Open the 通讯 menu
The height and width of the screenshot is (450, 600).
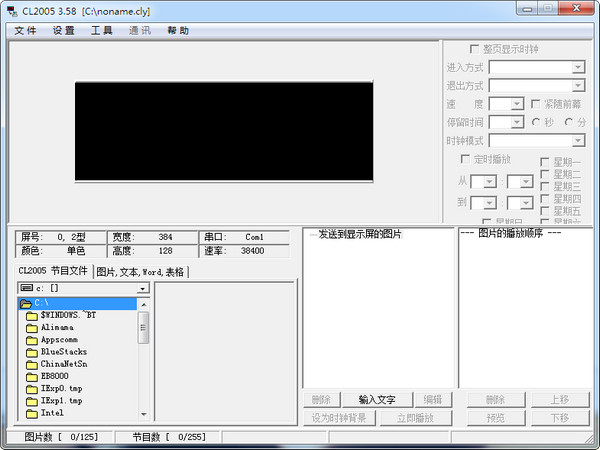[140, 31]
